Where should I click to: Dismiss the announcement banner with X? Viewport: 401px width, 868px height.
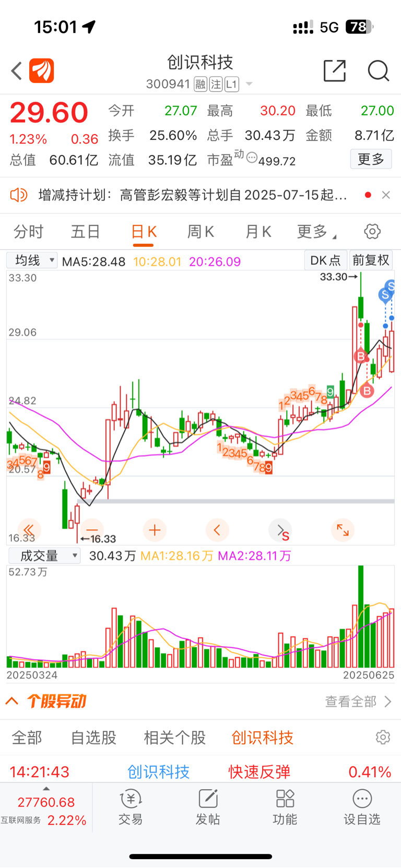pyautogui.click(x=386, y=195)
